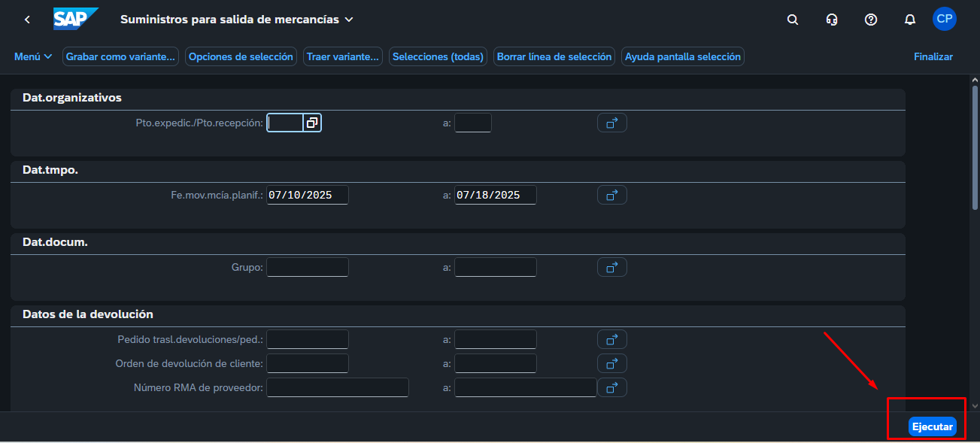
Task: Expand the Menú dropdown
Action: pos(33,56)
